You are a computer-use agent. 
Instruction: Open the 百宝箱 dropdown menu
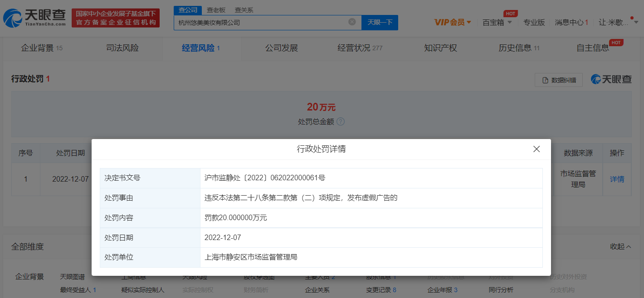click(497, 22)
